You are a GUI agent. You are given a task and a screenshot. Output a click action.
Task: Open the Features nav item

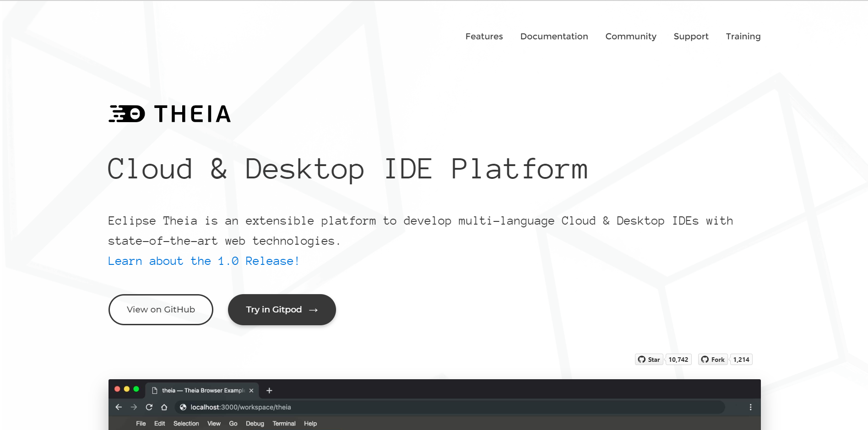(484, 37)
